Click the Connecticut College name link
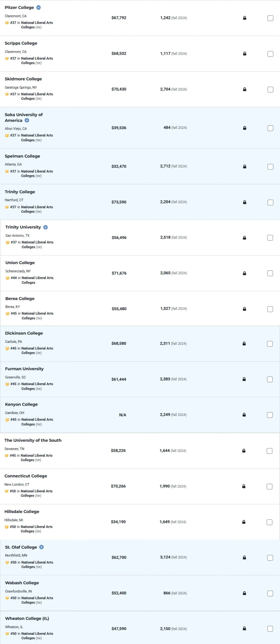The image size is (280, 644). pos(26,476)
